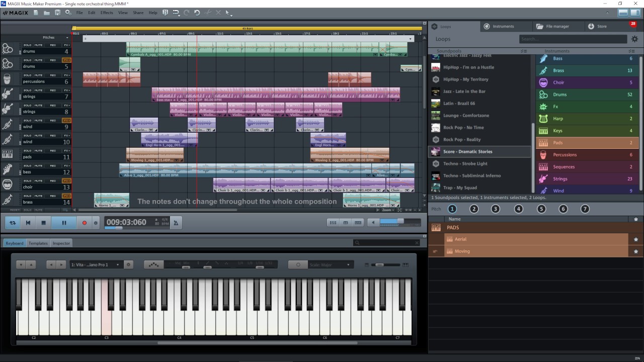
Task: Click the guitar icon on bass track 12
Action: [7, 169]
